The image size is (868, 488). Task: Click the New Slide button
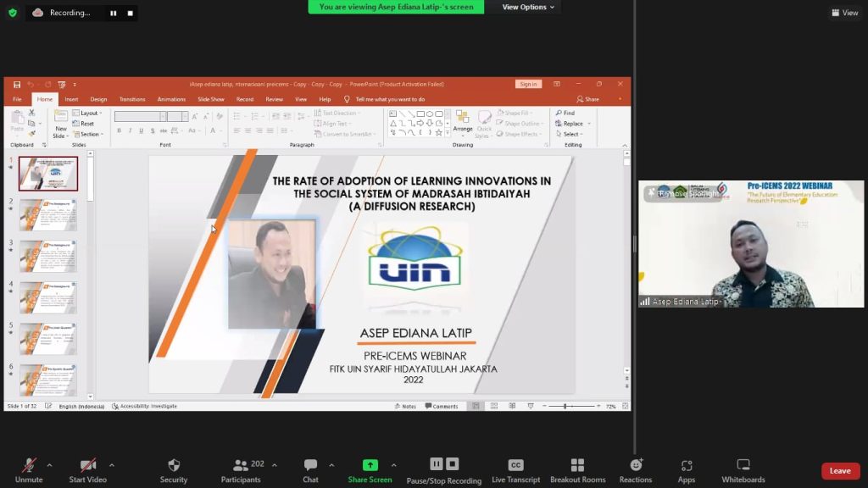pos(60,124)
